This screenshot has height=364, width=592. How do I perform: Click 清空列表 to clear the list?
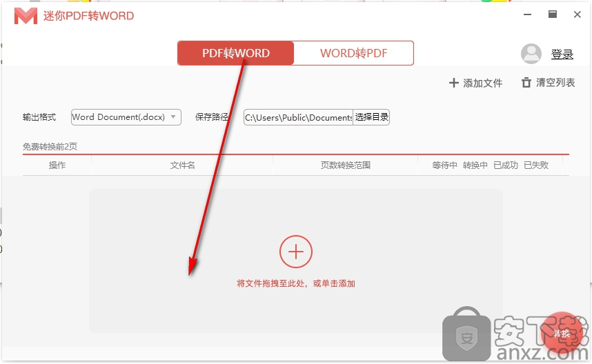coord(549,82)
